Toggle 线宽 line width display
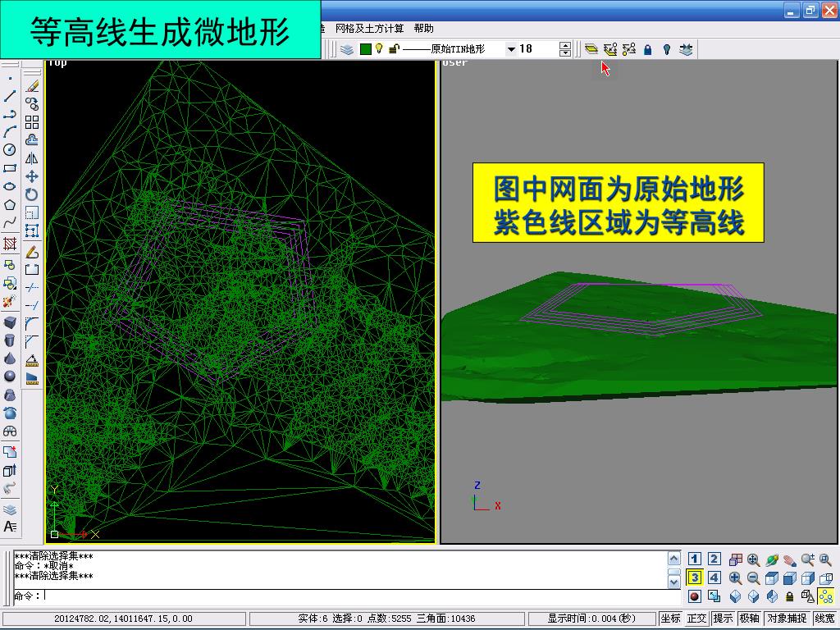Viewport: 840px width, 630px height. point(825,619)
